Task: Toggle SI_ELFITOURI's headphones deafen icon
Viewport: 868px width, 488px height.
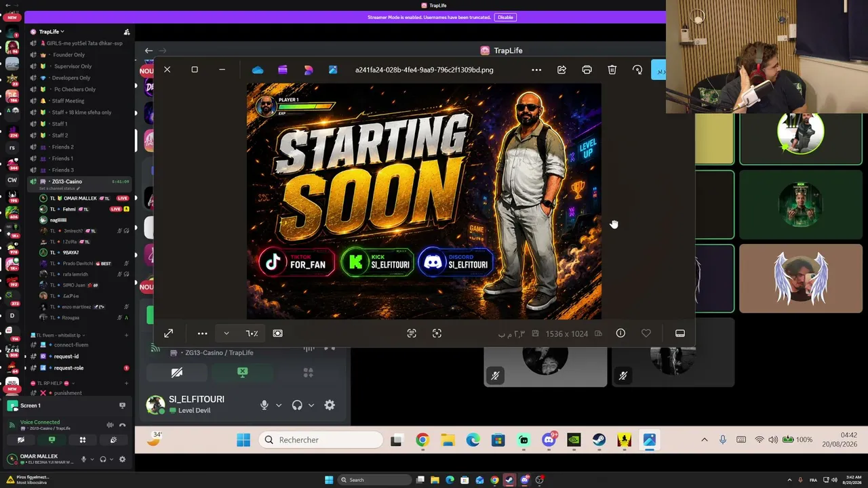Action: (x=297, y=405)
